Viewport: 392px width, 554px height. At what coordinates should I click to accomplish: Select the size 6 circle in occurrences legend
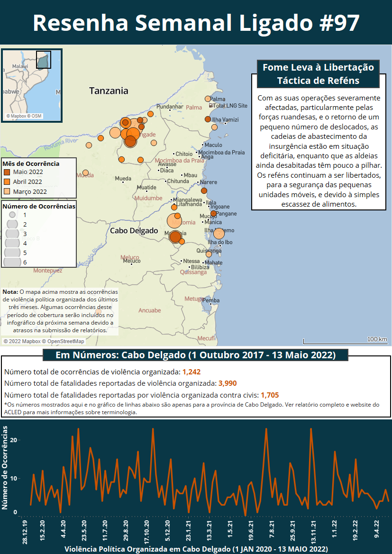click(x=12, y=262)
